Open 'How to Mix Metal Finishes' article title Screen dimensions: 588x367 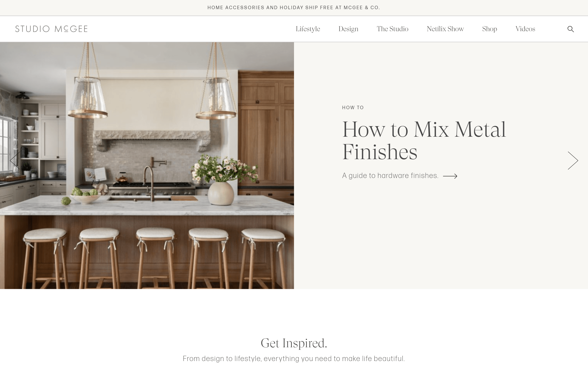424,141
